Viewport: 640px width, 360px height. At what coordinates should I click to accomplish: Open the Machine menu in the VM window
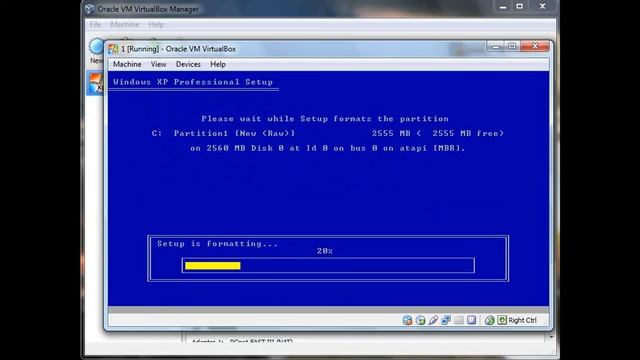[x=127, y=64]
